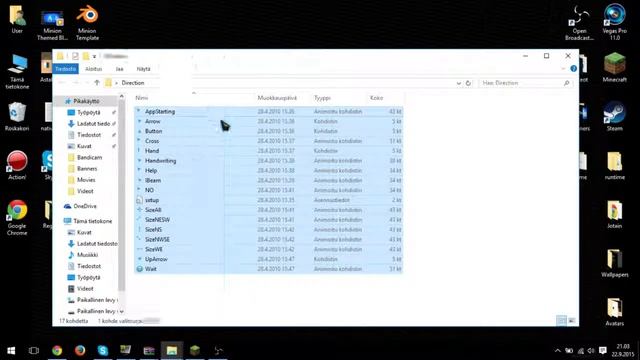Sort files by Muokkauspäivä column
Image resolution: width=640 pixels, height=360 pixels.
[x=277, y=98]
